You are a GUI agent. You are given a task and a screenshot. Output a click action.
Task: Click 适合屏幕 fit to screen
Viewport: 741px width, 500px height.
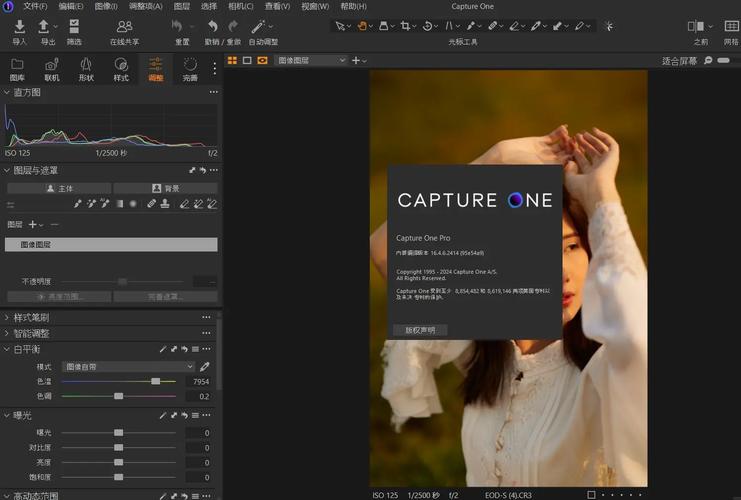pos(679,60)
